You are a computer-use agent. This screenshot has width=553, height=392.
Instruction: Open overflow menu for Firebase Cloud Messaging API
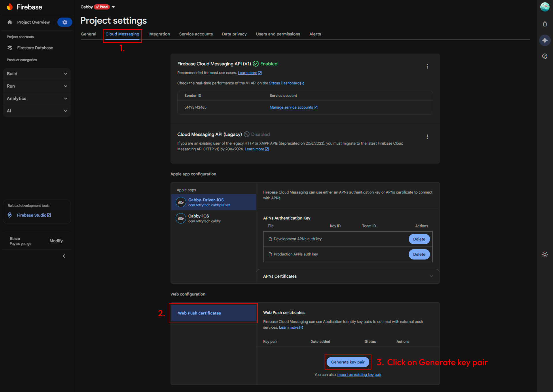click(427, 66)
